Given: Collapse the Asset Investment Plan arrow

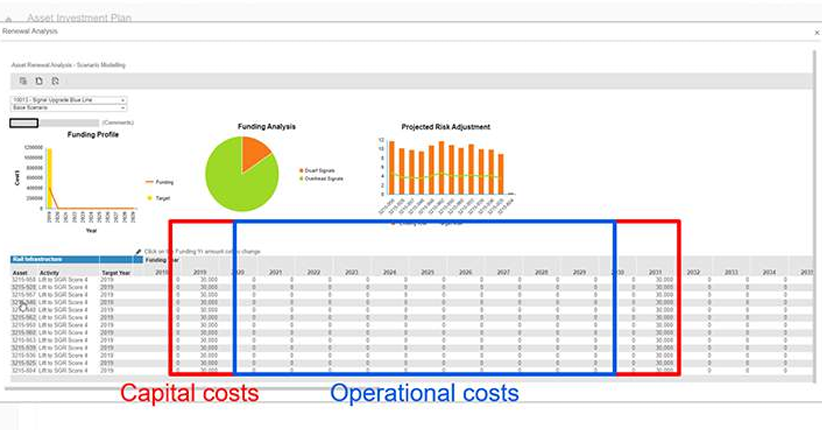Looking at the screenshot, I should [x=9, y=19].
